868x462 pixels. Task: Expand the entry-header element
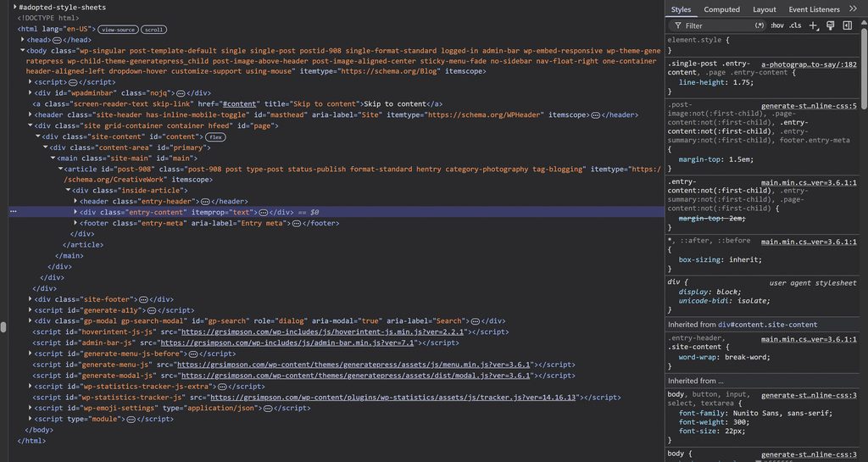pyautogui.click(x=75, y=202)
